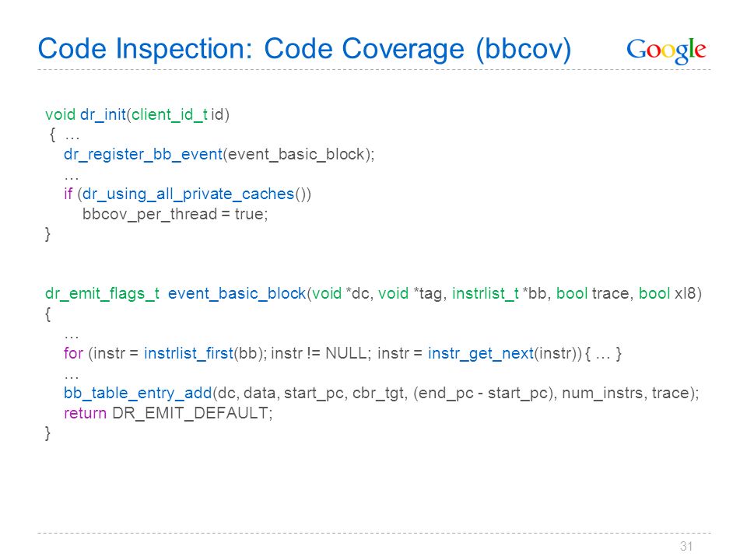
Task: Select the dr_init function name
Action: click(103, 115)
